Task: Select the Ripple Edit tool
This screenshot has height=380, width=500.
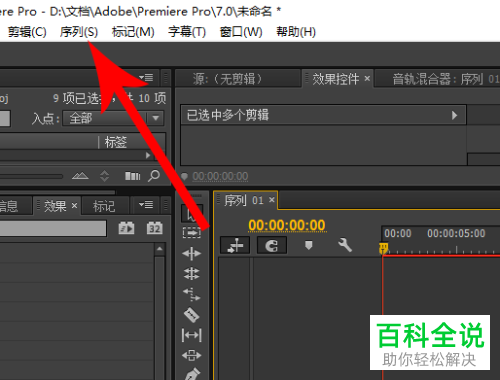Action: pyautogui.click(x=192, y=254)
